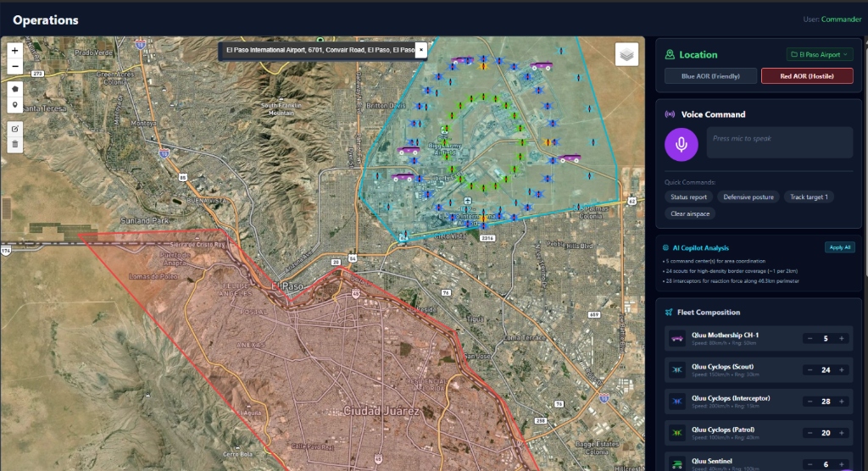The image size is (868, 471).
Task: Increase Qluu Sentinel count
Action: (842, 464)
